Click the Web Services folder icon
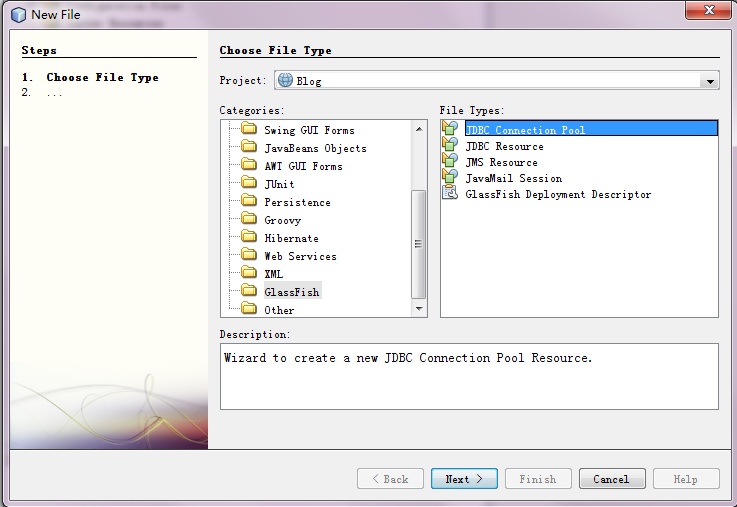This screenshot has height=507, width=737. [249, 255]
